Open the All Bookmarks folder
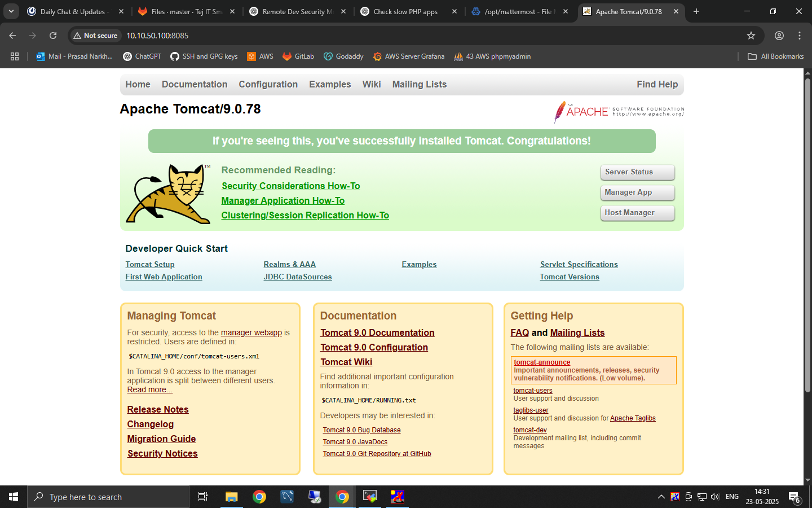The image size is (812, 508). 776,56
